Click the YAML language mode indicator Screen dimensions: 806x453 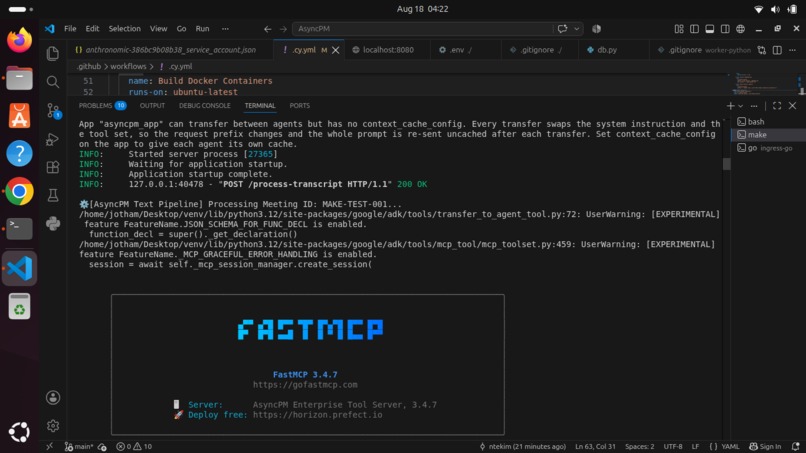pos(724,446)
